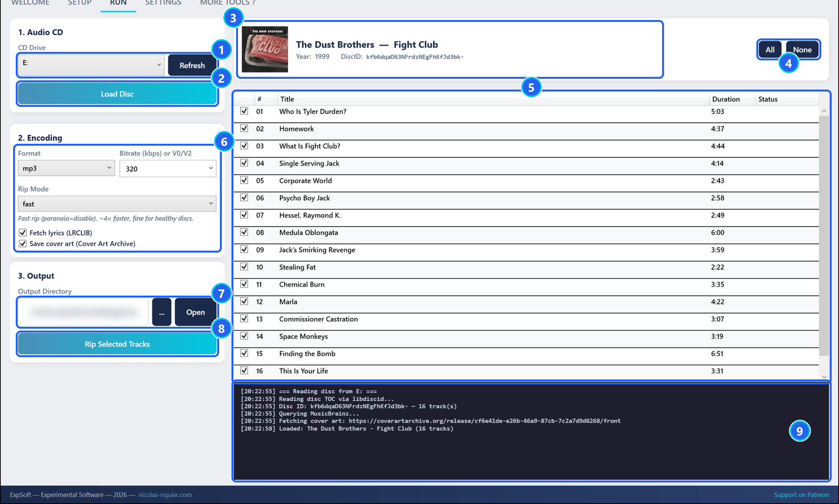
Task: Open the Bitrate dropdown set to 320
Action: point(168,169)
